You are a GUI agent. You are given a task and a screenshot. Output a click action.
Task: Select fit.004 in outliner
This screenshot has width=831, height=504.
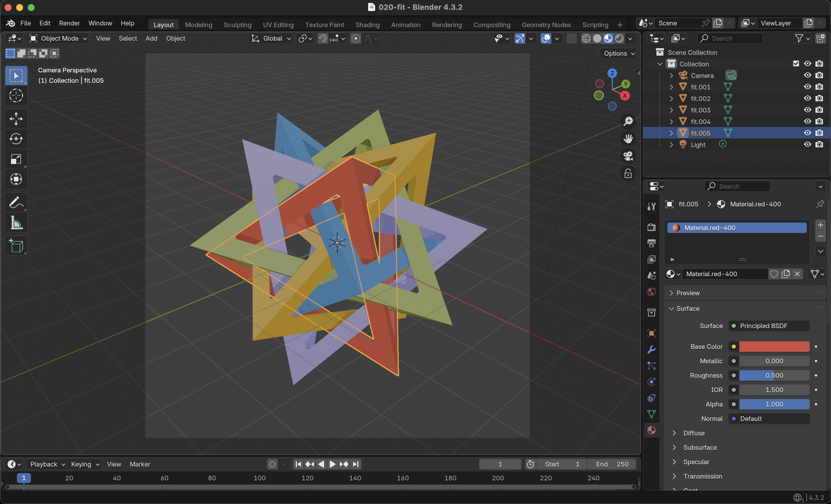point(700,121)
